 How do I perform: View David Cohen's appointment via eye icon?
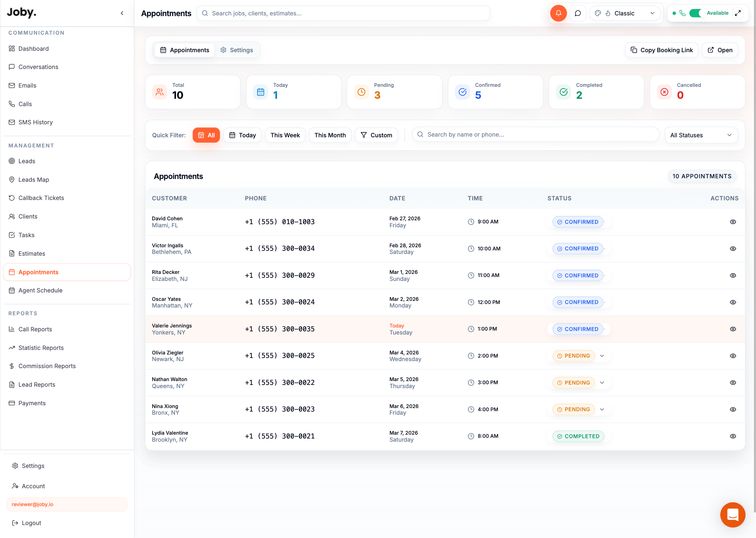(733, 222)
